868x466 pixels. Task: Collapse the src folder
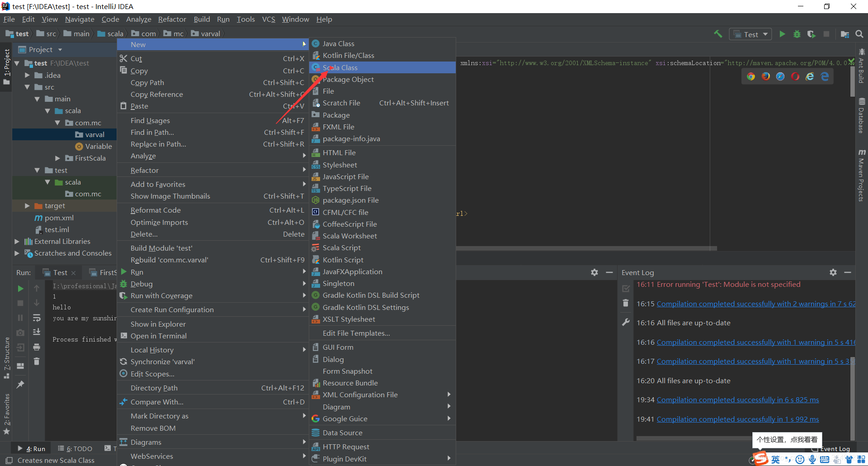tap(27, 87)
